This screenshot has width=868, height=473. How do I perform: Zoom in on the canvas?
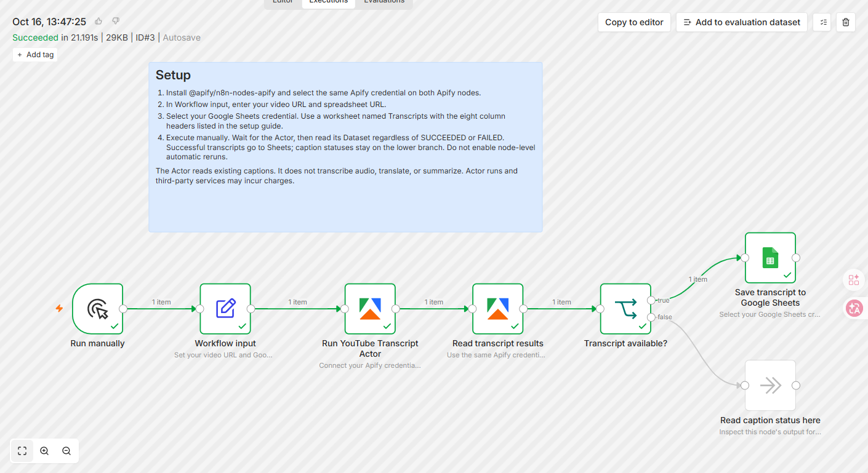point(44,451)
